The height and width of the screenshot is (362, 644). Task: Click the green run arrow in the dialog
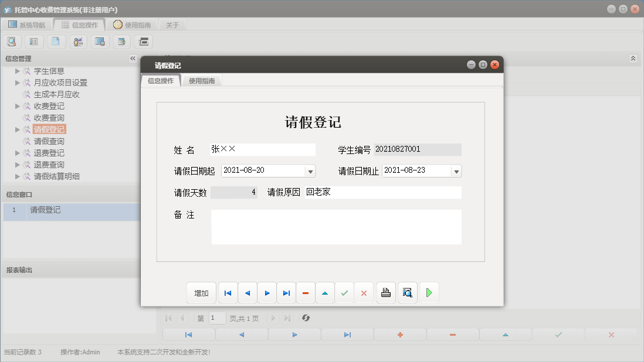(x=429, y=292)
